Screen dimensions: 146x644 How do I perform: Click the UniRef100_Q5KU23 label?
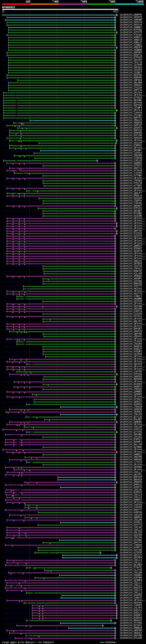pyautogui.click(x=131, y=120)
